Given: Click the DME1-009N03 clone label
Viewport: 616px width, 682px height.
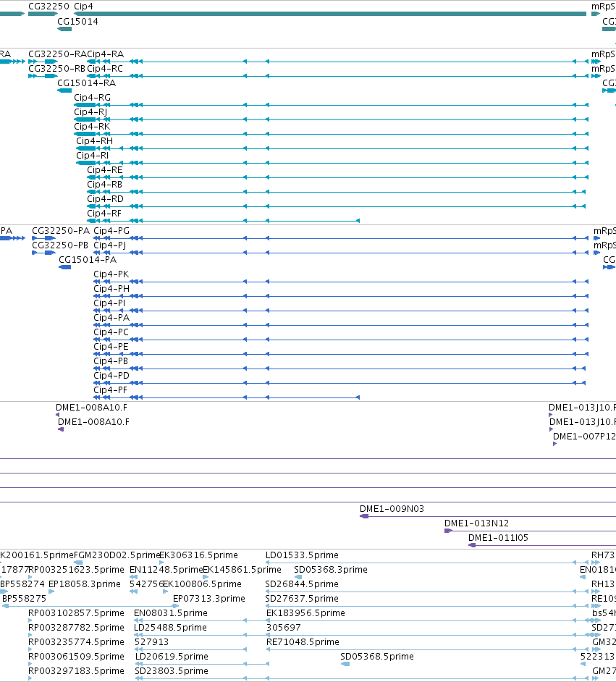Looking at the screenshot, I should pyautogui.click(x=392, y=509).
